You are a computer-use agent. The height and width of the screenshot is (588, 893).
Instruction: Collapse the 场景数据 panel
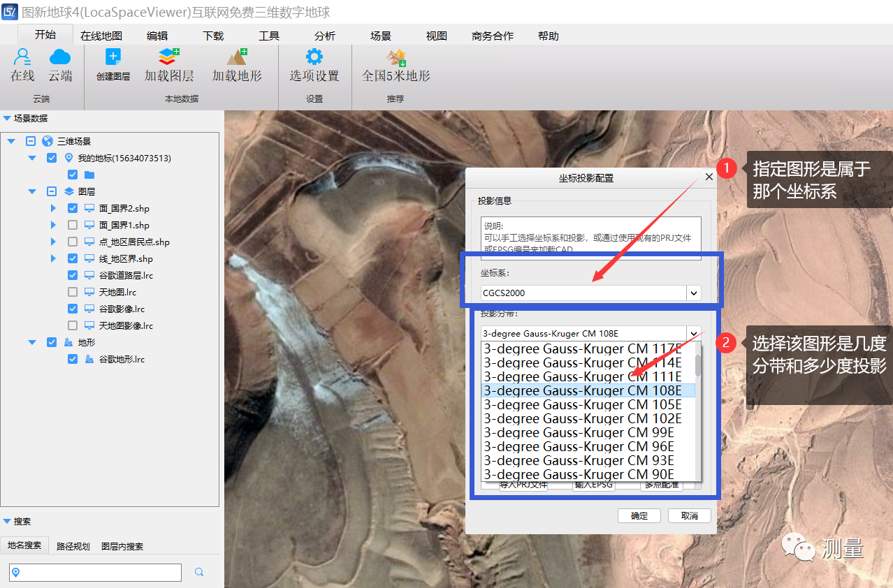pyautogui.click(x=7, y=119)
